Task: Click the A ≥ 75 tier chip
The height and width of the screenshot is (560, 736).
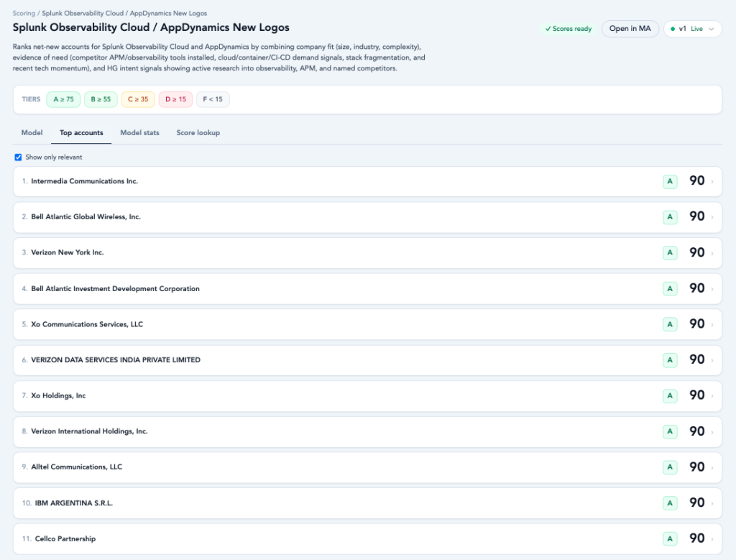Action: 63,99
